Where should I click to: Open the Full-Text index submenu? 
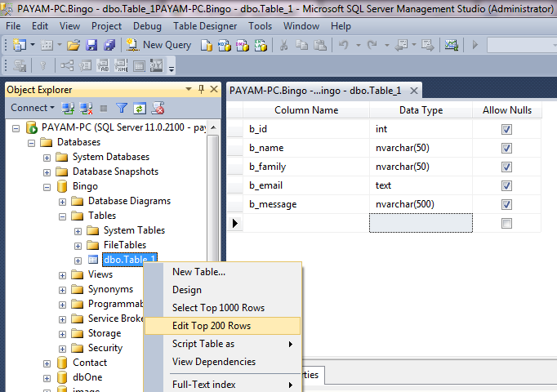(x=223, y=385)
